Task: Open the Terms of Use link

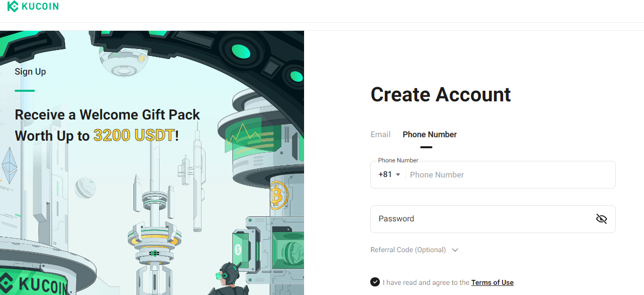Action: tap(492, 282)
